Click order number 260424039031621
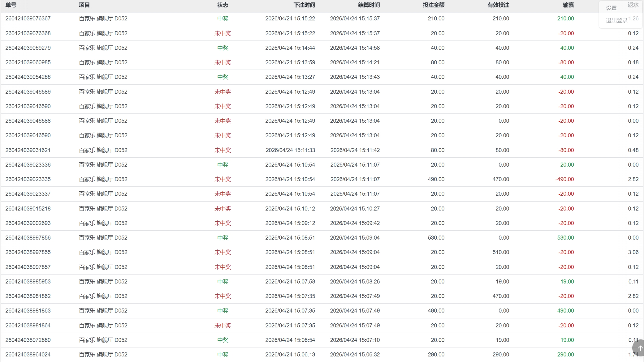The width and height of the screenshot is (644, 362). [28, 150]
